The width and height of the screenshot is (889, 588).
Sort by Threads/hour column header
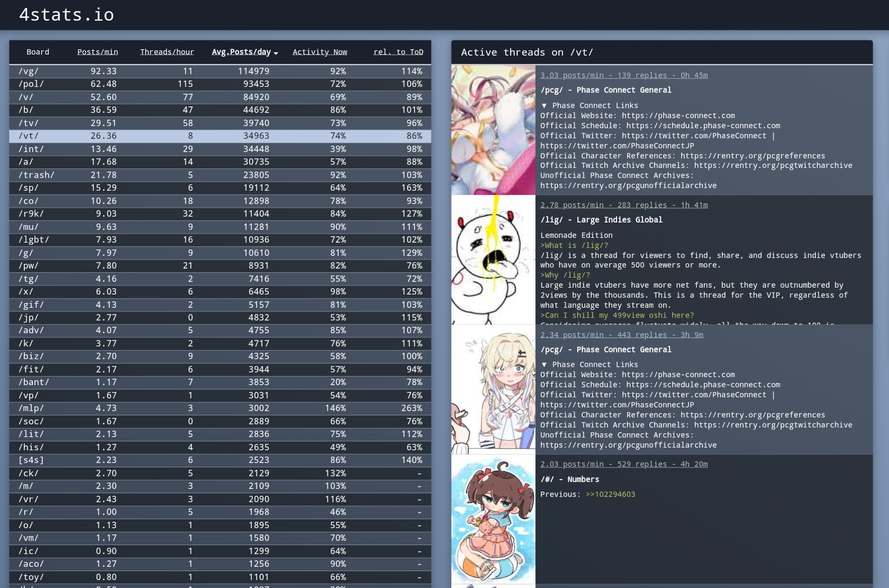[167, 52]
